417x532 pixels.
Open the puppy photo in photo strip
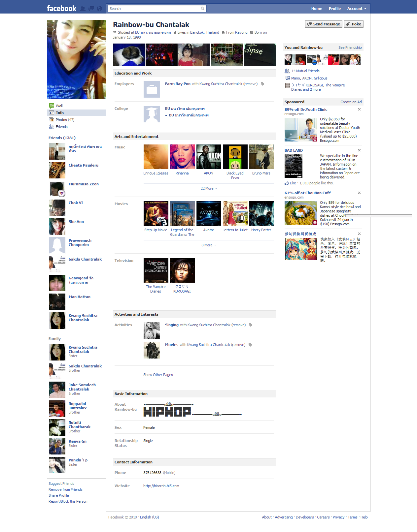pyautogui.click(x=129, y=55)
